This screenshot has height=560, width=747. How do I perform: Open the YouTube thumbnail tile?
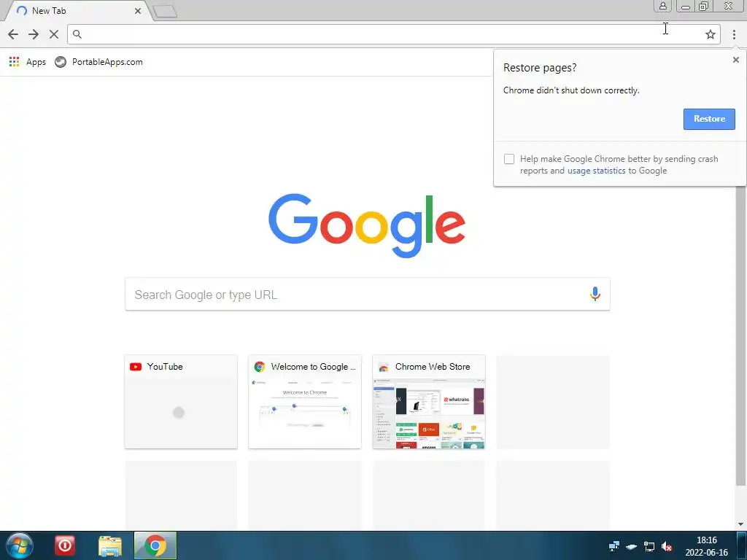tap(181, 402)
